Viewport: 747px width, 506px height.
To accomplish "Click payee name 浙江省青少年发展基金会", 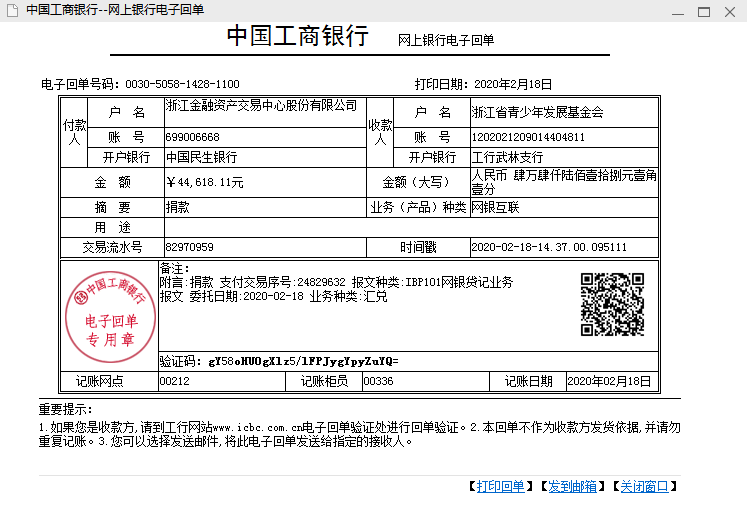I will [537, 112].
